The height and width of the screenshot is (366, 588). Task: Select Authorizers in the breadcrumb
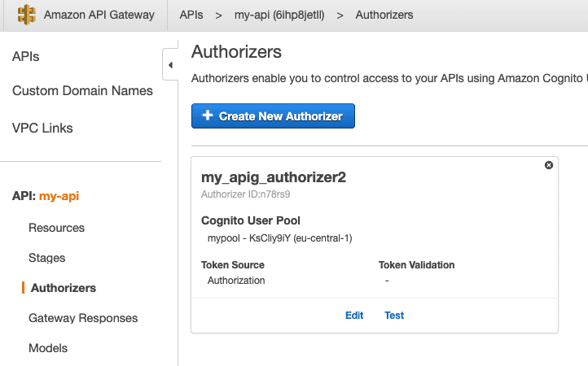click(x=384, y=15)
